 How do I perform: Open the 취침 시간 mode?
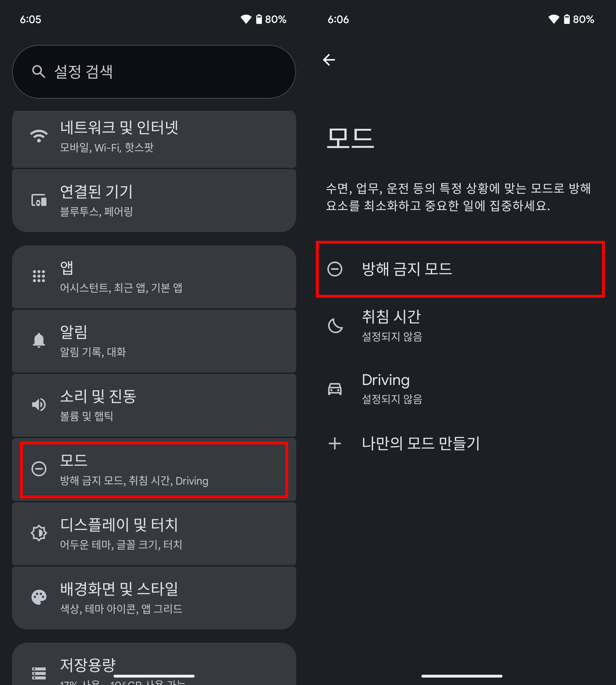pos(460,325)
